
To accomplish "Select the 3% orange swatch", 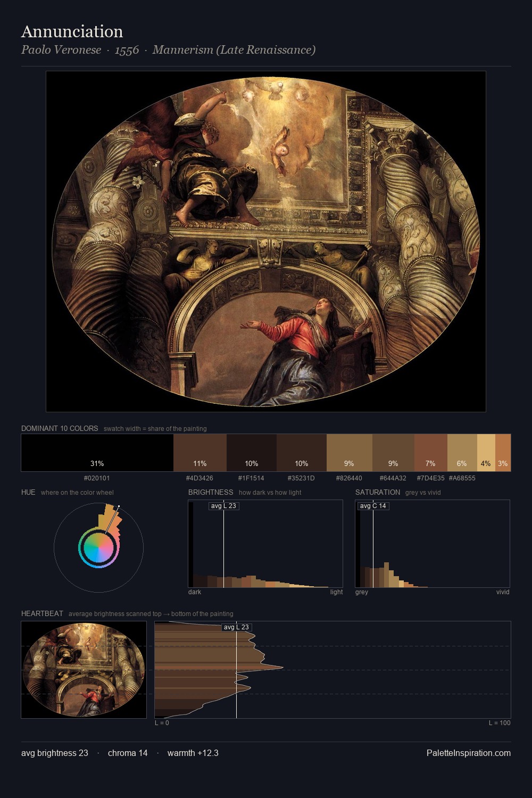I will click(503, 453).
